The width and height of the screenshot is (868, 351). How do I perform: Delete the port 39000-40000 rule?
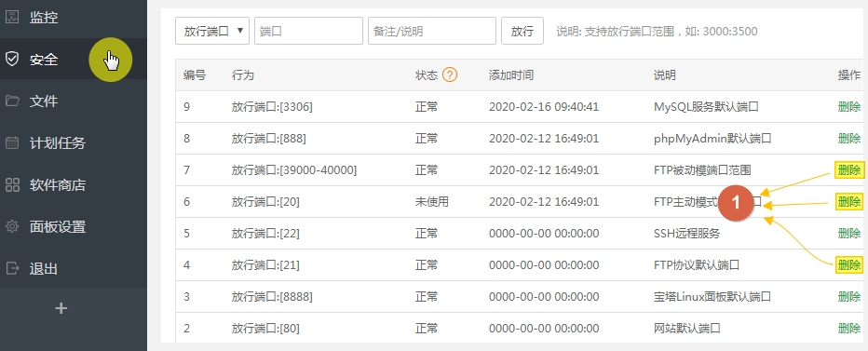tap(849, 170)
